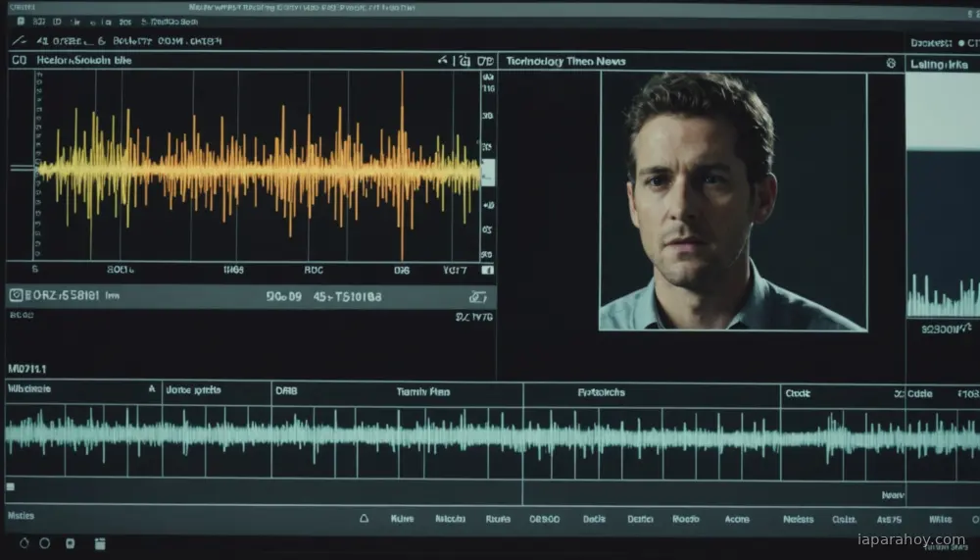Select the 'Tiamh Ftan' column header
Screen dimensions: 980x560
pyautogui.click(x=423, y=391)
